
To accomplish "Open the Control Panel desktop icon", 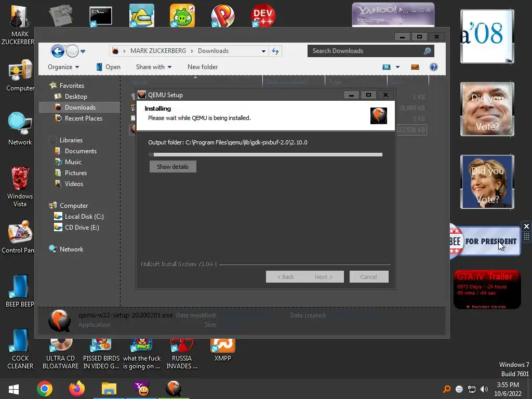I will pyautogui.click(x=19, y=237).
